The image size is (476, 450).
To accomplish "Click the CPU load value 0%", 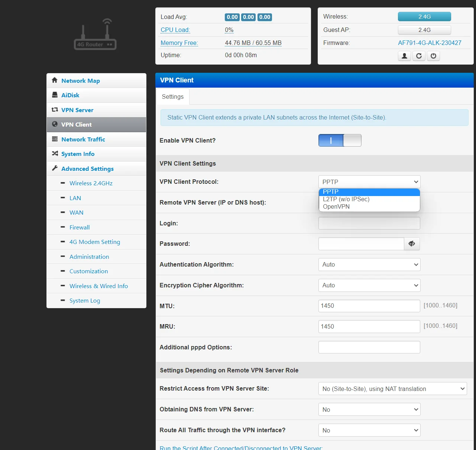I will tap(229, 30).
